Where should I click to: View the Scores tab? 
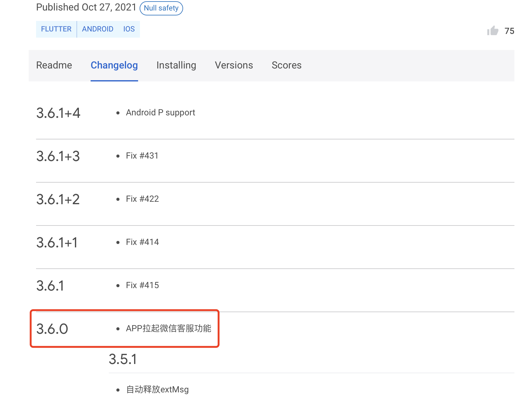coord(287,65)
